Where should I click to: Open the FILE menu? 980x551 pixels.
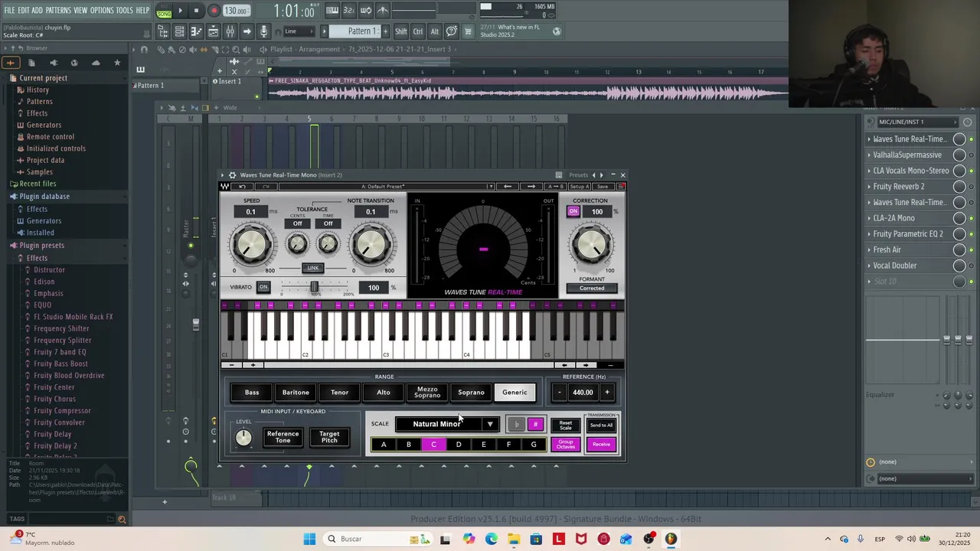click(x=9, y=10)
